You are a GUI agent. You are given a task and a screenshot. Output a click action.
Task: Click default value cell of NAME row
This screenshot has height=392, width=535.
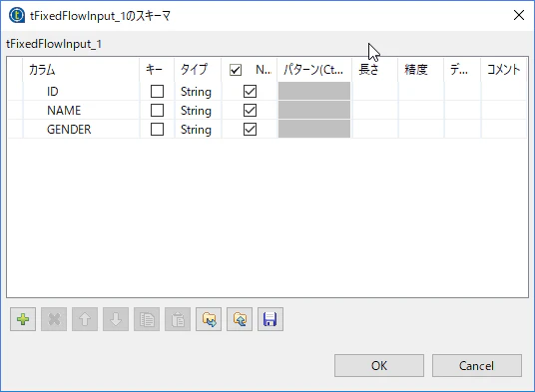(462, 111)
